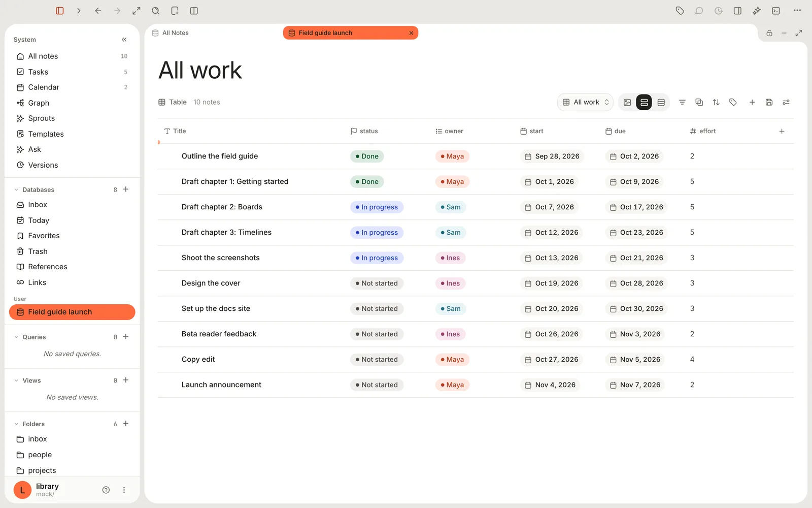Open the All work view dropdown
Screen dimensions: 812x508
pos(586,102)
